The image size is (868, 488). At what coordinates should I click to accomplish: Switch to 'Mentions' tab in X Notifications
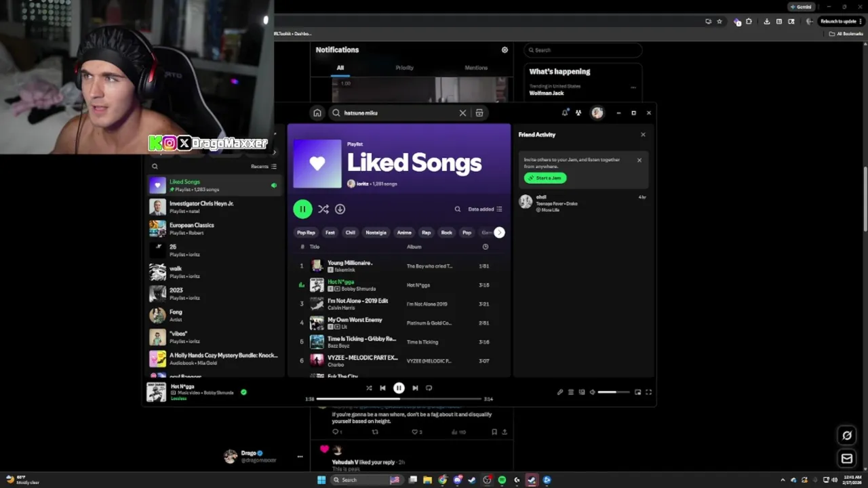[x=476, y=68]
